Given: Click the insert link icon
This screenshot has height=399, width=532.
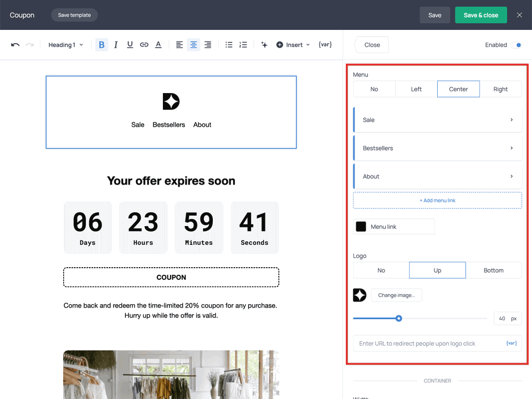Looking at the screenshot, I should pos(144,45).
